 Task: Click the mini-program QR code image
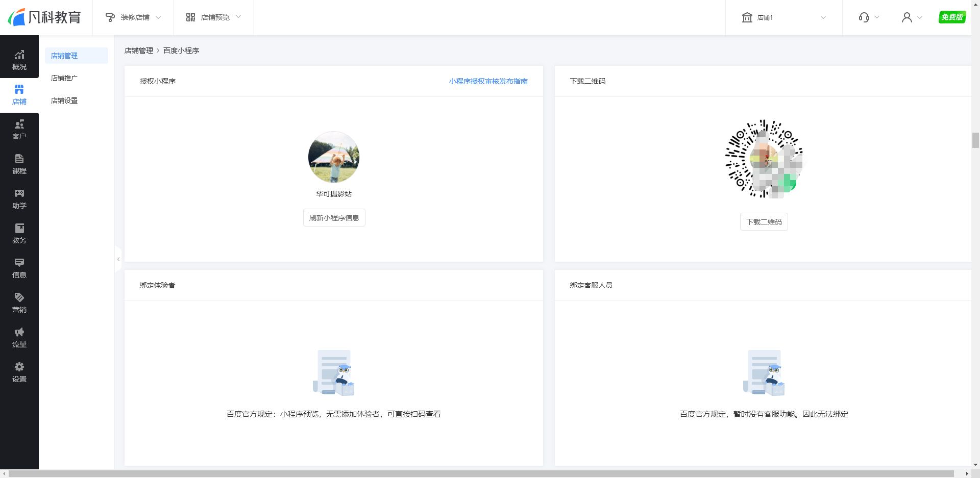764,159
